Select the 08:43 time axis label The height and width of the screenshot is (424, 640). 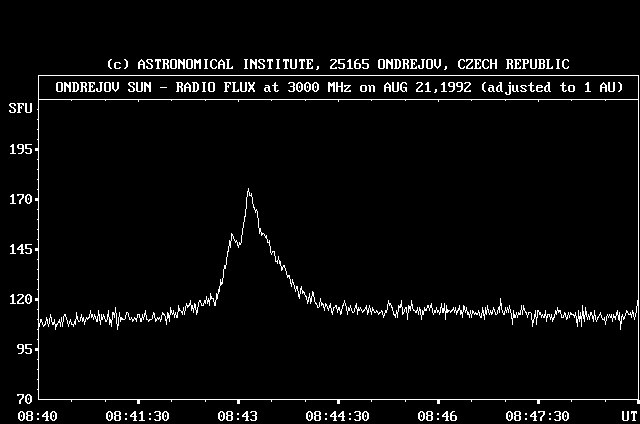239,415
